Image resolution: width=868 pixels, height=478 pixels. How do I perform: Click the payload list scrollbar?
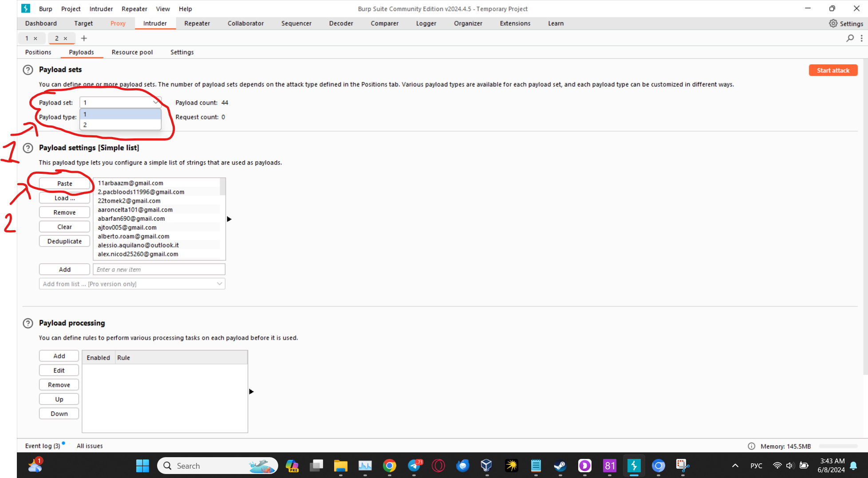(223, 187)
